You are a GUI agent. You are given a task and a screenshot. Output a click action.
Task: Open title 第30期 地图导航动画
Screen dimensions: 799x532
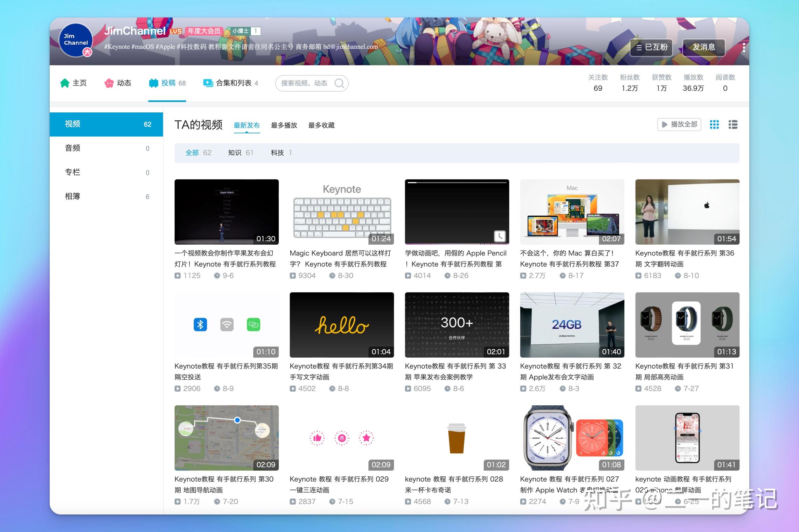point(224,485)
